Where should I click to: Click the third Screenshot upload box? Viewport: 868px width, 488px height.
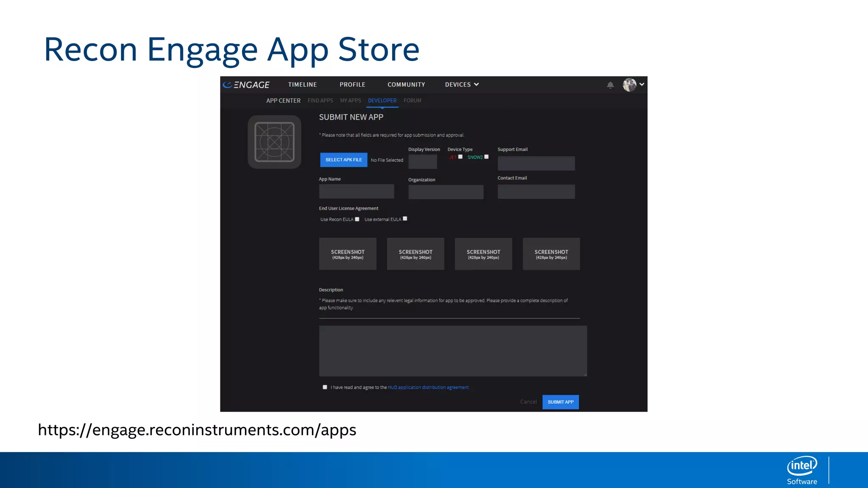click(x=484, y=254)
